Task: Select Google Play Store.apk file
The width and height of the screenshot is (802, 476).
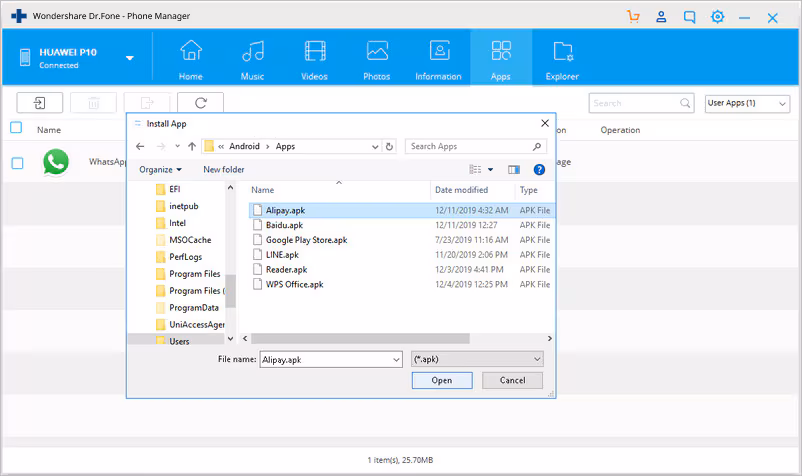Action: [x=402, y=240]
